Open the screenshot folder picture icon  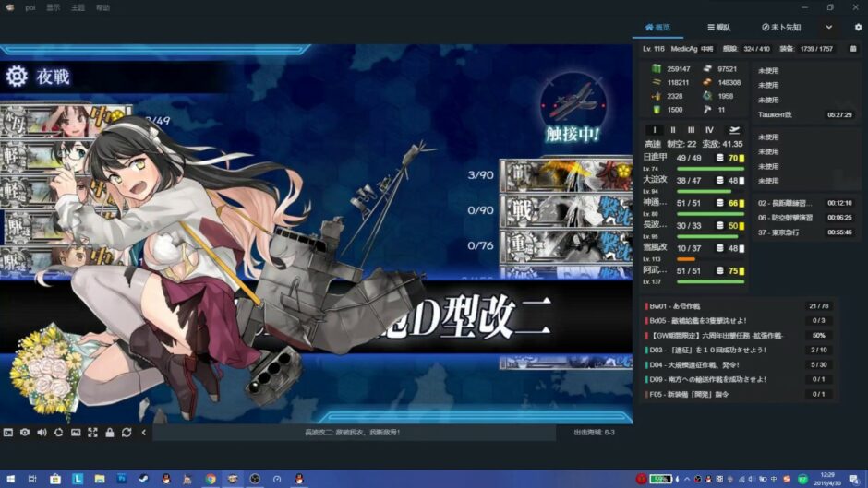coord(76,432)
